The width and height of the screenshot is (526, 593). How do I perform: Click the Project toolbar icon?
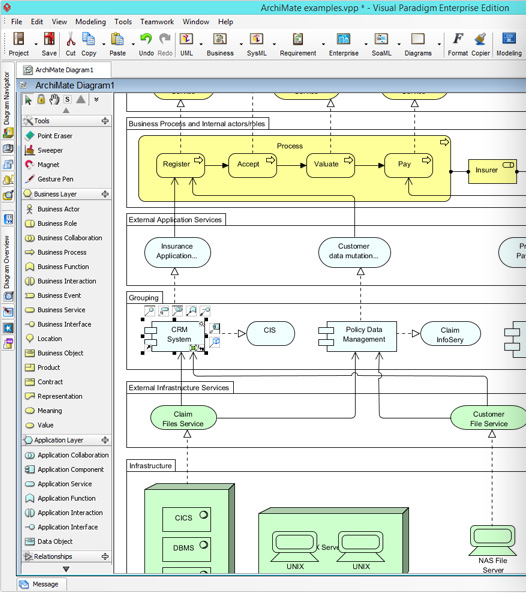[x=19, y=39]
